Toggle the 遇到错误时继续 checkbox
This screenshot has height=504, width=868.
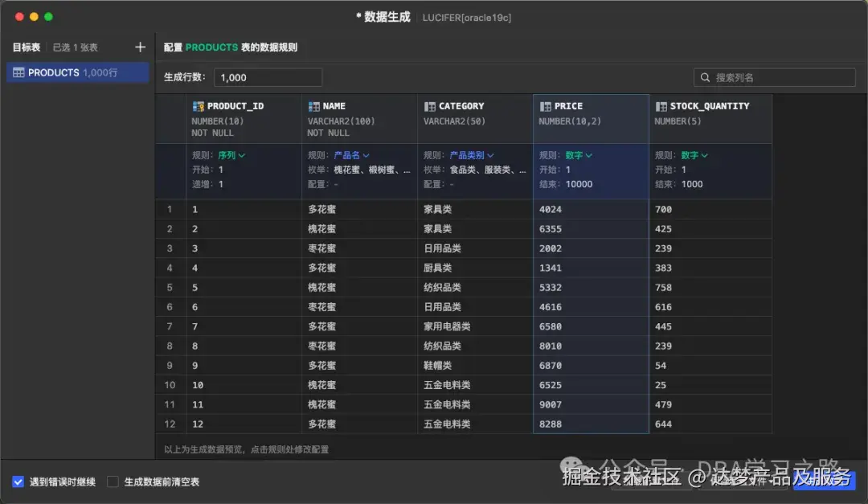[18, 480]
